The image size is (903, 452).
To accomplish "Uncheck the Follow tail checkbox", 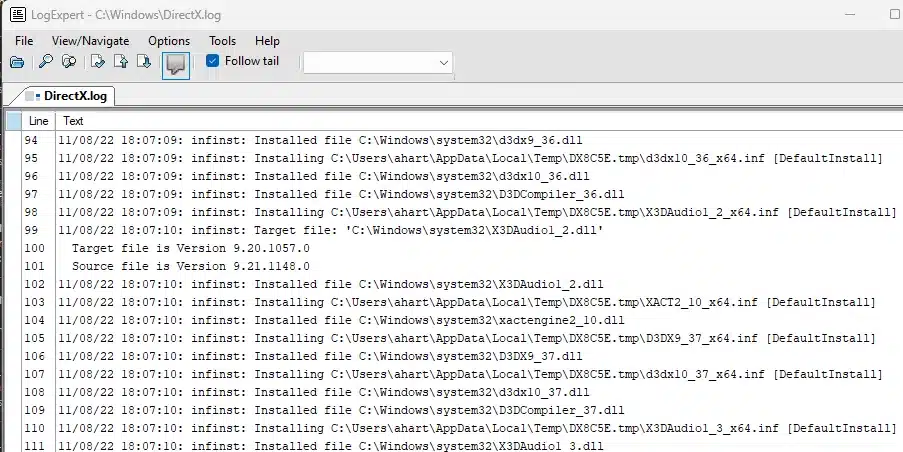I will (212, 61).
